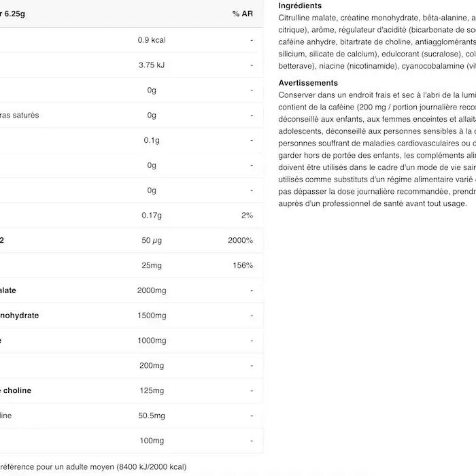Screen dimensions: 476x476
Task: Click the "% AR" column header
Action: coord(242,14)
